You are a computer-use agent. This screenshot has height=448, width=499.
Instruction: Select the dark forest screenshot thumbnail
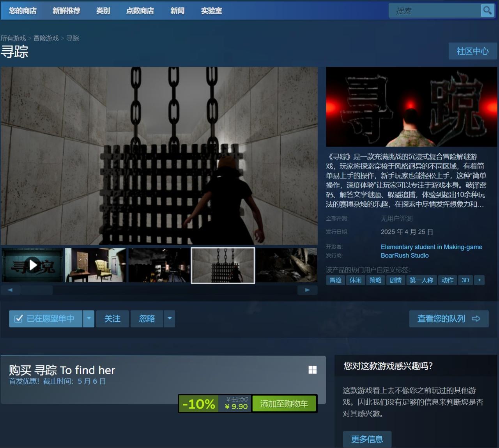coord(287,265)
